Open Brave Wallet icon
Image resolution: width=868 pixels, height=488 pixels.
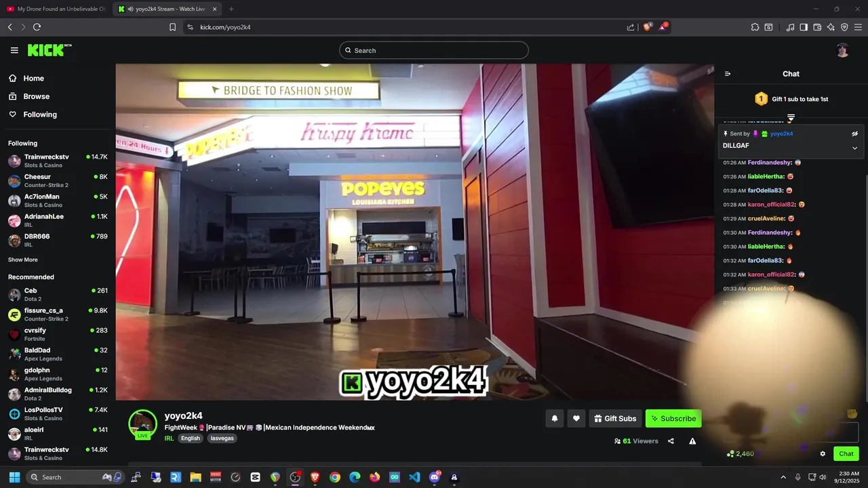tap(817, 27)
